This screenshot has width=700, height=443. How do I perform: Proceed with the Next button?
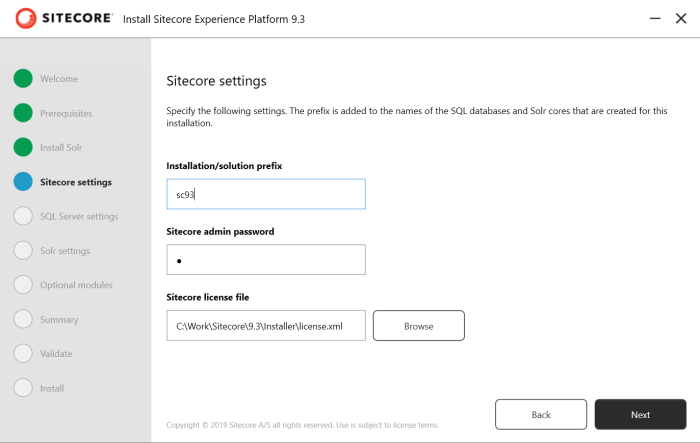pyautogui.click(x=640, y=414)
